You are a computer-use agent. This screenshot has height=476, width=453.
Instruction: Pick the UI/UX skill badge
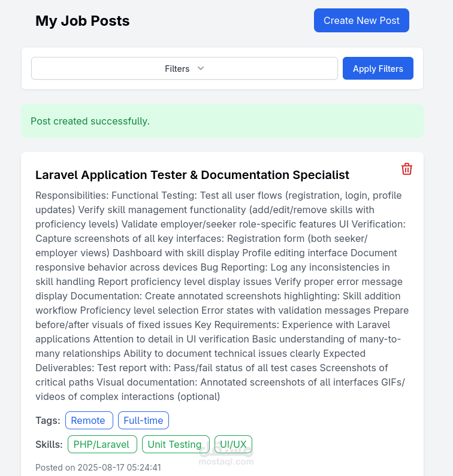pos(233,444)
